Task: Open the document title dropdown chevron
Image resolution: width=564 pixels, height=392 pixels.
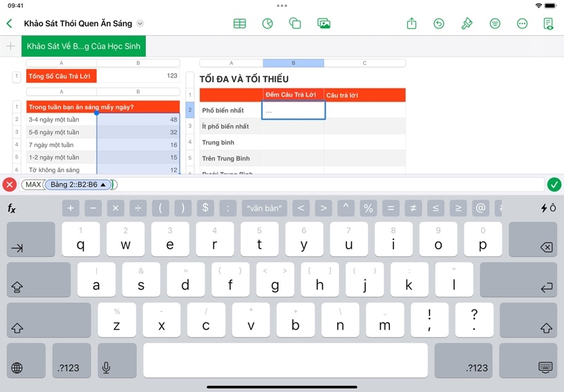Action: [x=140, y=24]
